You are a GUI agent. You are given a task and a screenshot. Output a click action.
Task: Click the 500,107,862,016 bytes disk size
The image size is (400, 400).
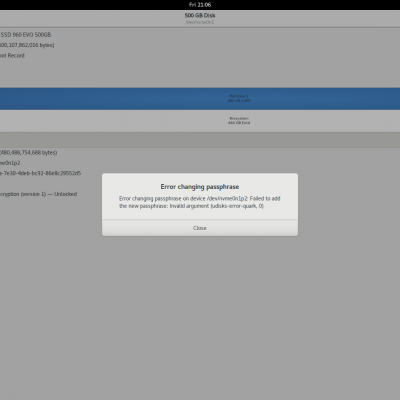pos(27,45)
